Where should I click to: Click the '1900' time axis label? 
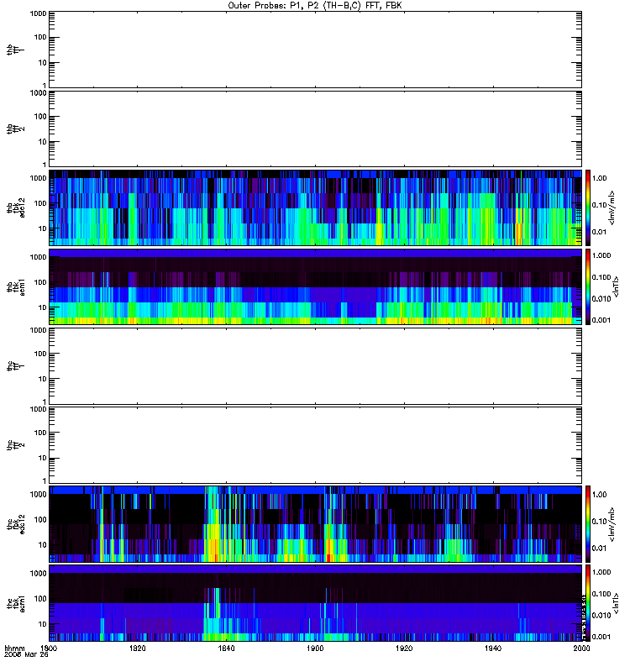point(315,648)
